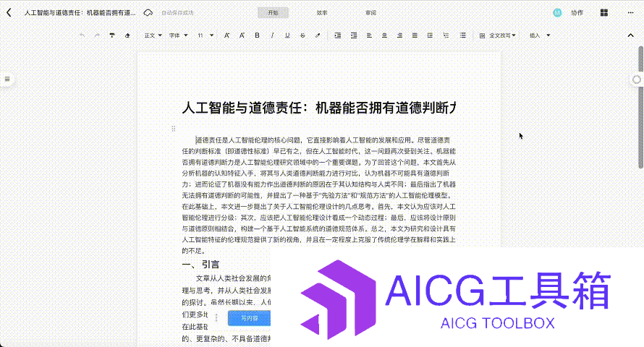Align text to the left
This screenshot has height=347, width=644.
369,35
